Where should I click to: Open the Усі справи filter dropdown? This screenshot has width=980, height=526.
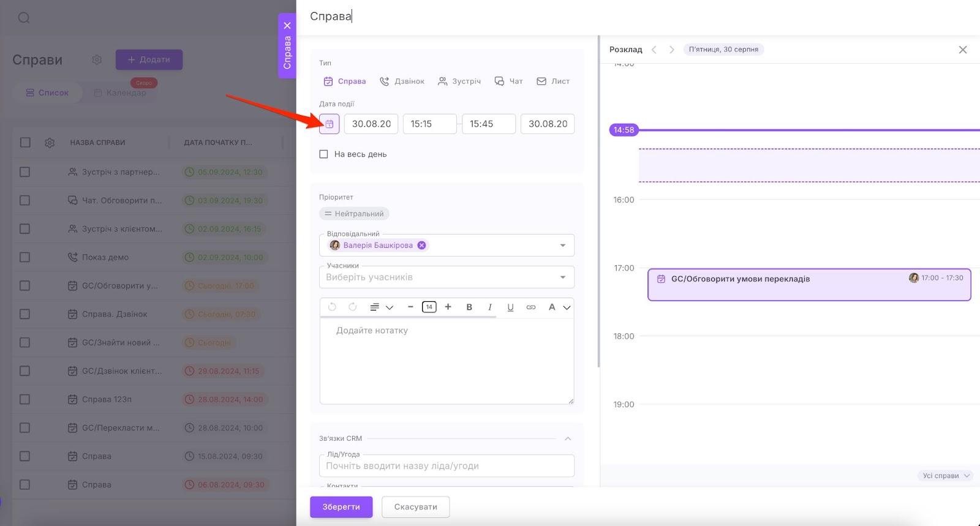946,476
